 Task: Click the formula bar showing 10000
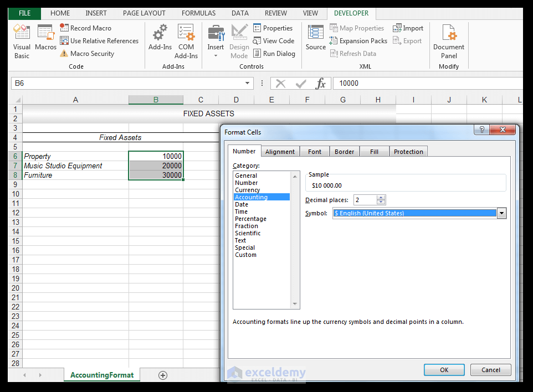point(428,83)
